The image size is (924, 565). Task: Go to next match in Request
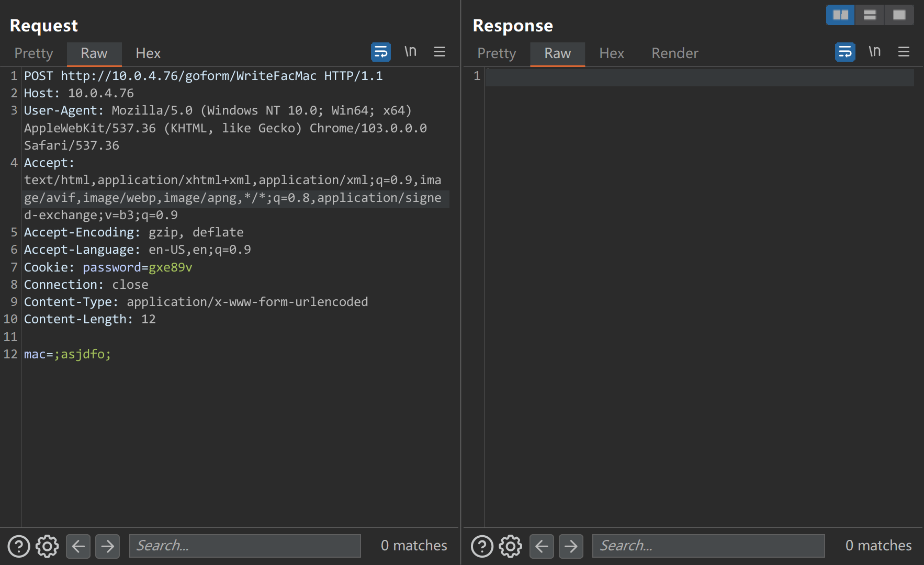(x=107, y=546)
